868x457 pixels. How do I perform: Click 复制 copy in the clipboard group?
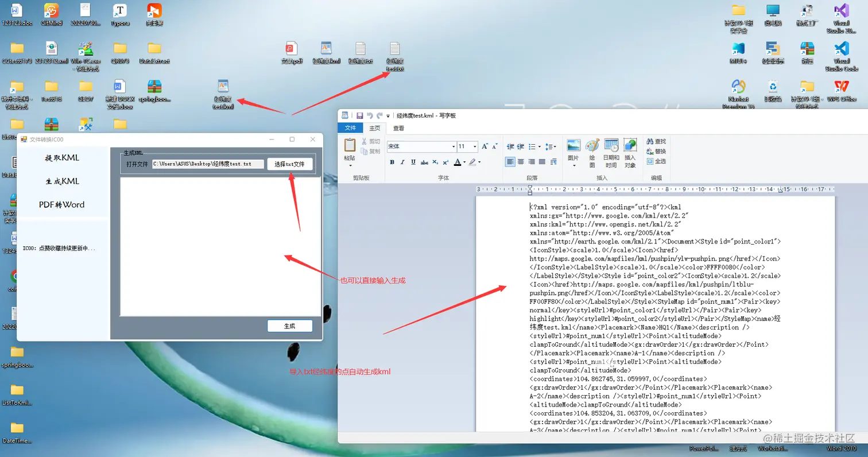coord(370,152)
